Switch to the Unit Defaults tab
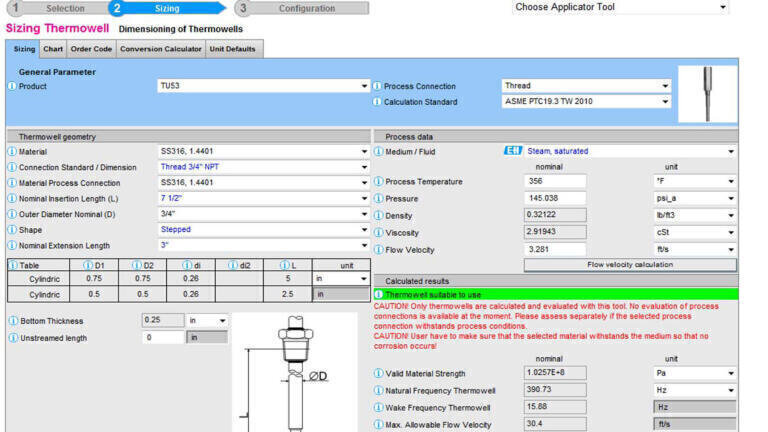 [232, 49]
